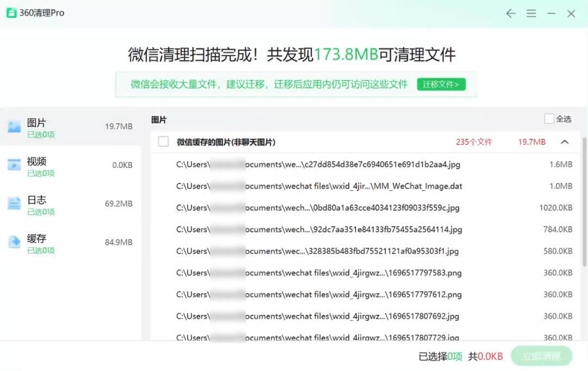The width and height of the screenshot is (588, 371).
Task: Select file 1696517797583.png
Action: [365, 273]
